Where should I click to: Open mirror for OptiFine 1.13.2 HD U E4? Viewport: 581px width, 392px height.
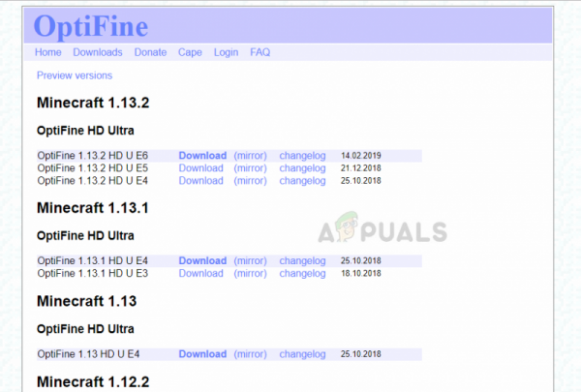pos(250,181)
